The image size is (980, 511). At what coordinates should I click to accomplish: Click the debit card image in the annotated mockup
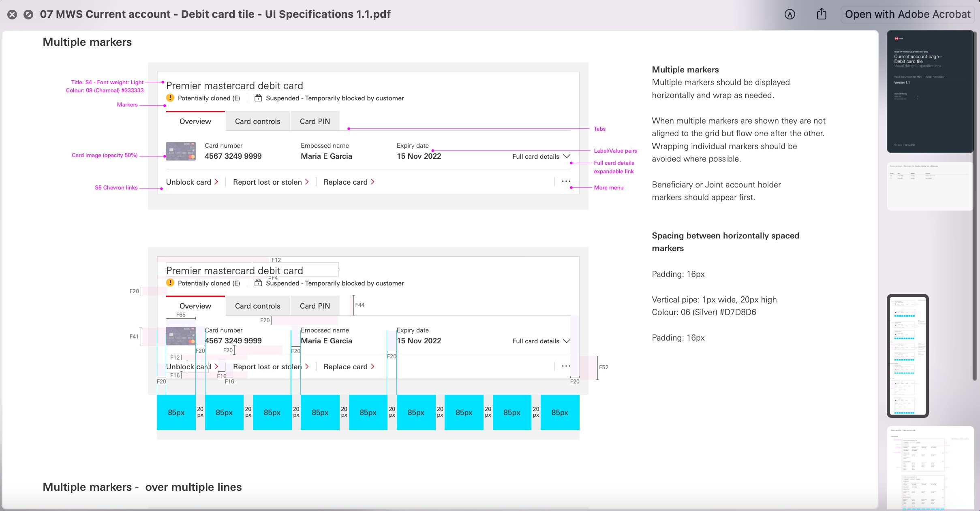(181, 151)
